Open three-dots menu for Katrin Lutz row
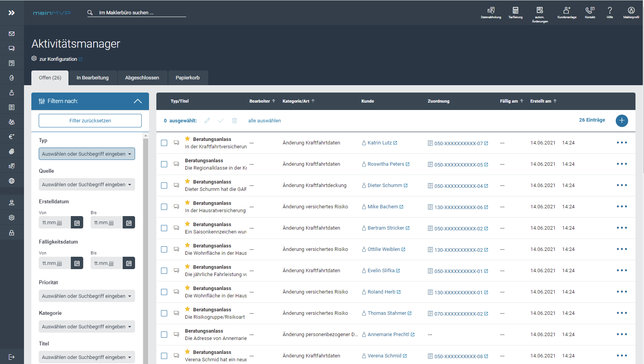The height and width of the screenshot is (364, 644). tap(622, 143)
